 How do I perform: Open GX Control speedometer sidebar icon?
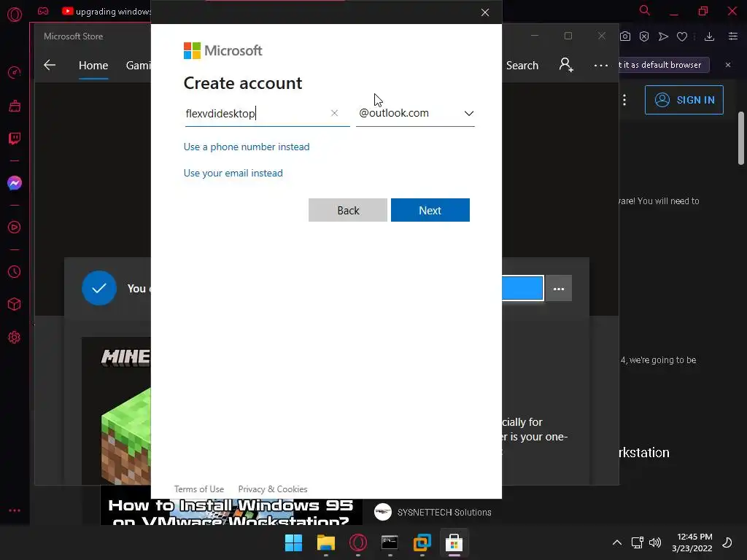(15, 72)
